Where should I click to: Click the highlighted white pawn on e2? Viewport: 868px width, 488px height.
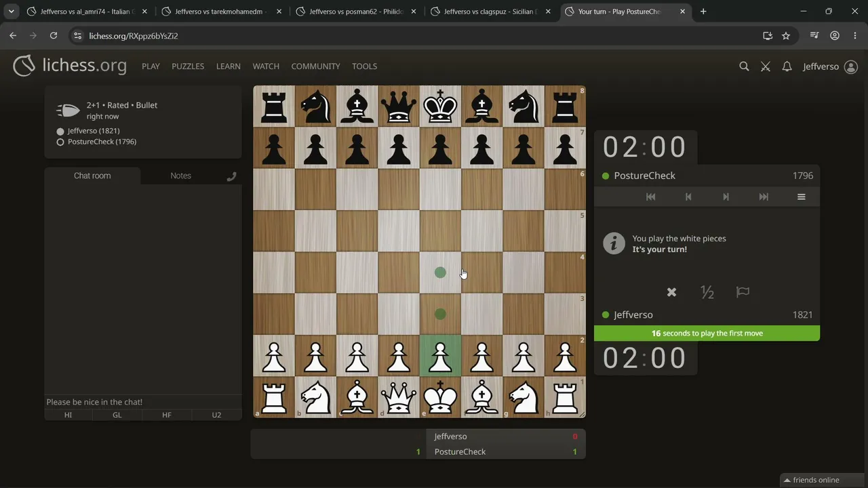coord(440,356)
